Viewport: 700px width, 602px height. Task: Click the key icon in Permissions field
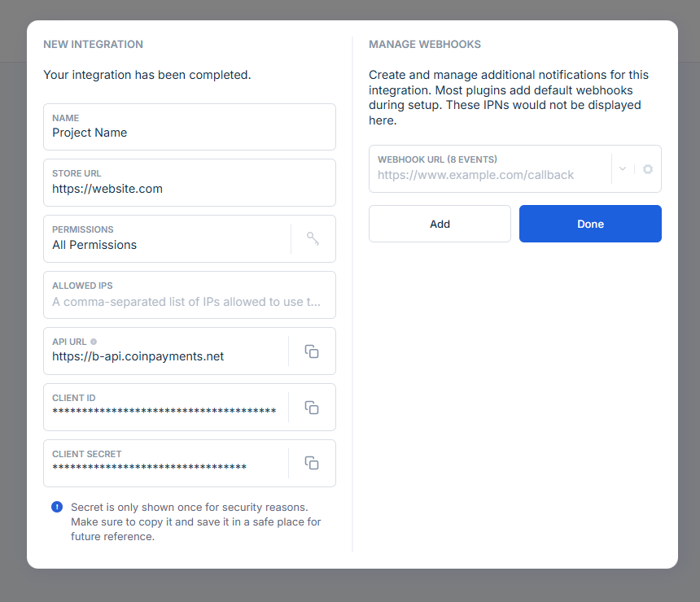(313, 238)
